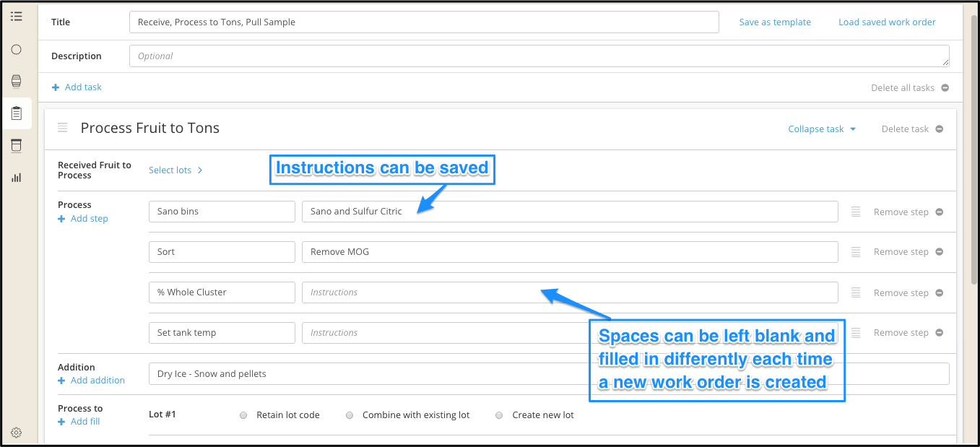Click the Remove MOG instructions field
The height and width of the screenshot is (447, 980).
pyautogui.click(x=570, y=252)
